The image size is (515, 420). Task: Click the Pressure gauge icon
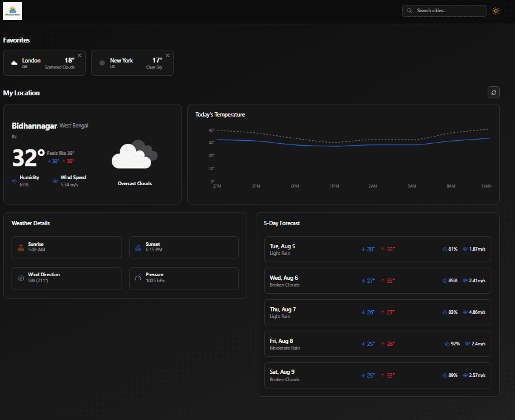[137, 278]
